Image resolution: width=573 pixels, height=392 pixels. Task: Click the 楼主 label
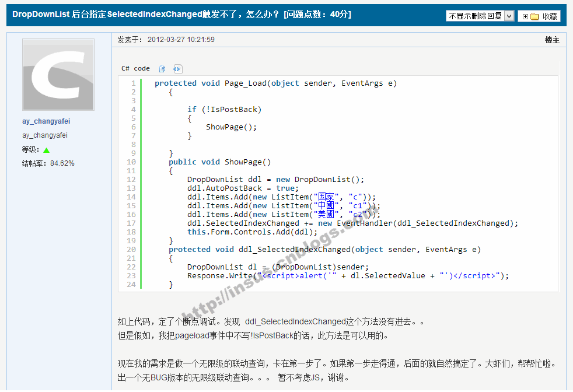[552, 40]
